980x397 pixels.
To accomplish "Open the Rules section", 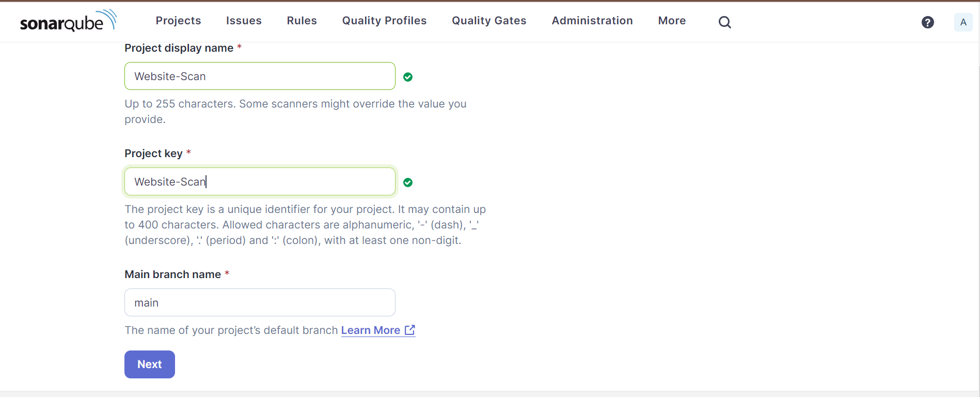I will (302, 21).
